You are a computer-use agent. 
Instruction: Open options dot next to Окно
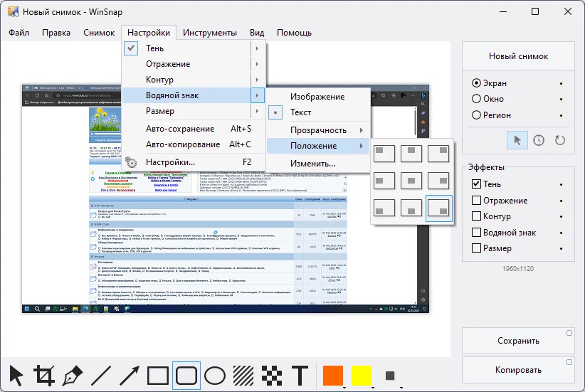click(561, 99)
